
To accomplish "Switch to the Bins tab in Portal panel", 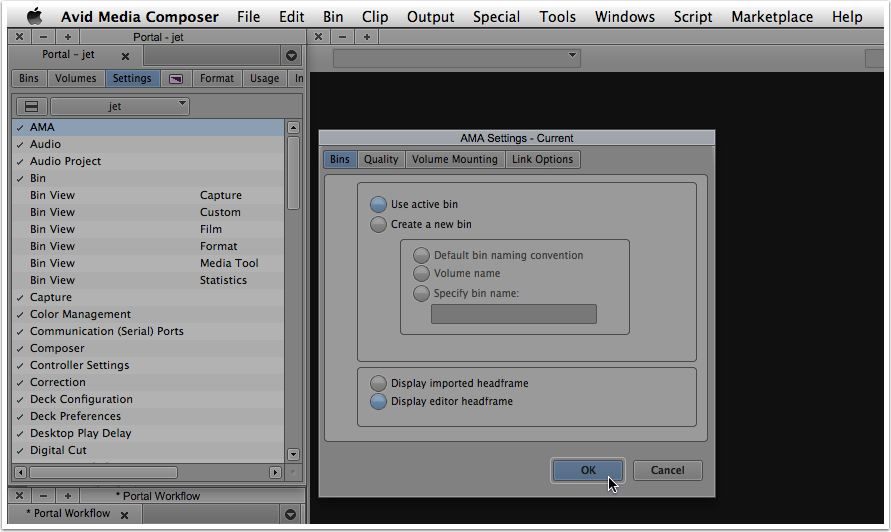I will pyautogui.click(x=29, y=78).
